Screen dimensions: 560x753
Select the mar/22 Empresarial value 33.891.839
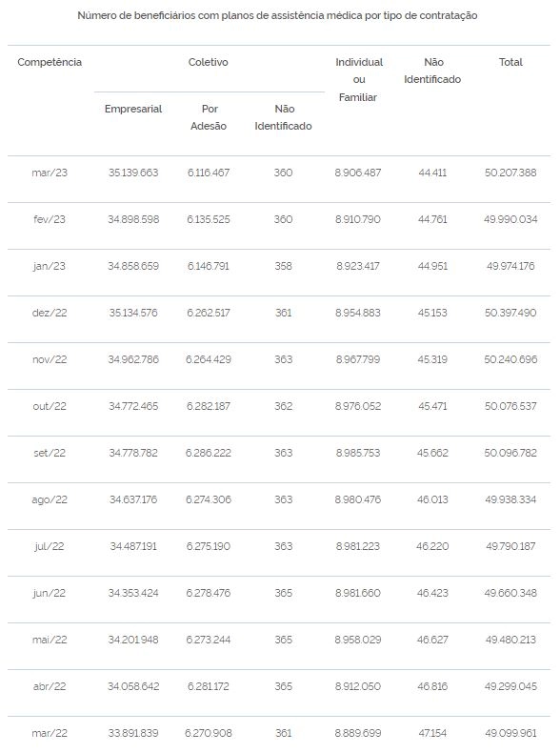(x=133, y=733)
